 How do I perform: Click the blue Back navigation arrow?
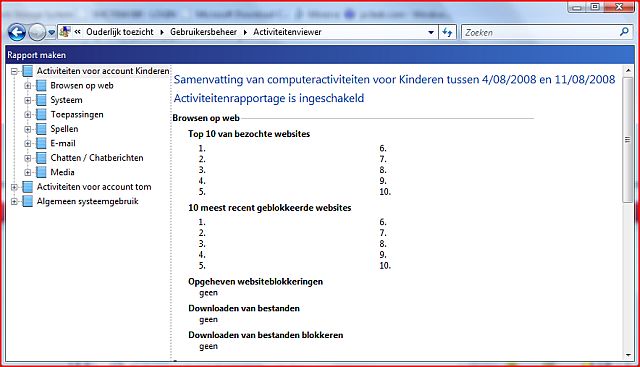point(17,32)
